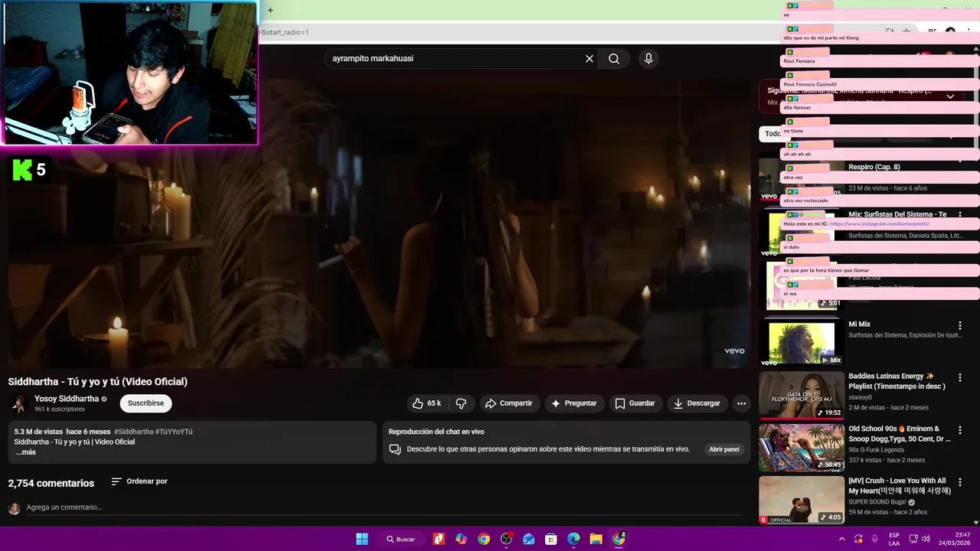
Task: Open Microsoft Edge from taskbar
Action: (x=573, y=539)
